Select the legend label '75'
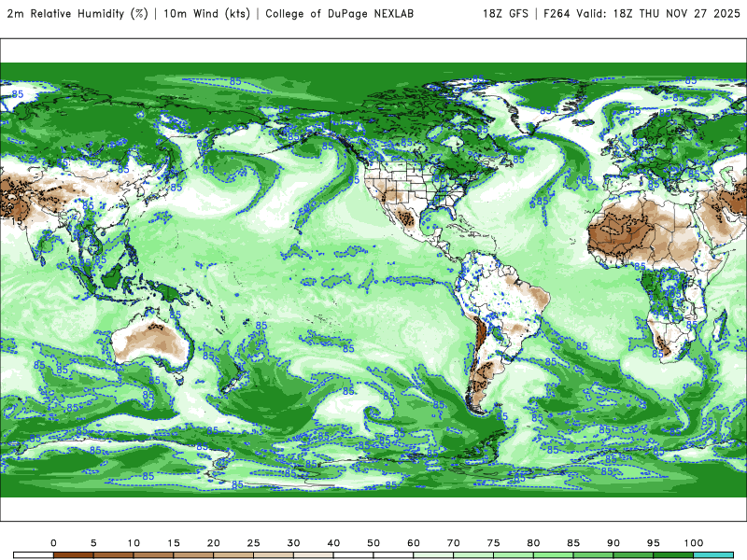Screen dimensions: 747x560 pyautogui.click(x=494, y=543)
